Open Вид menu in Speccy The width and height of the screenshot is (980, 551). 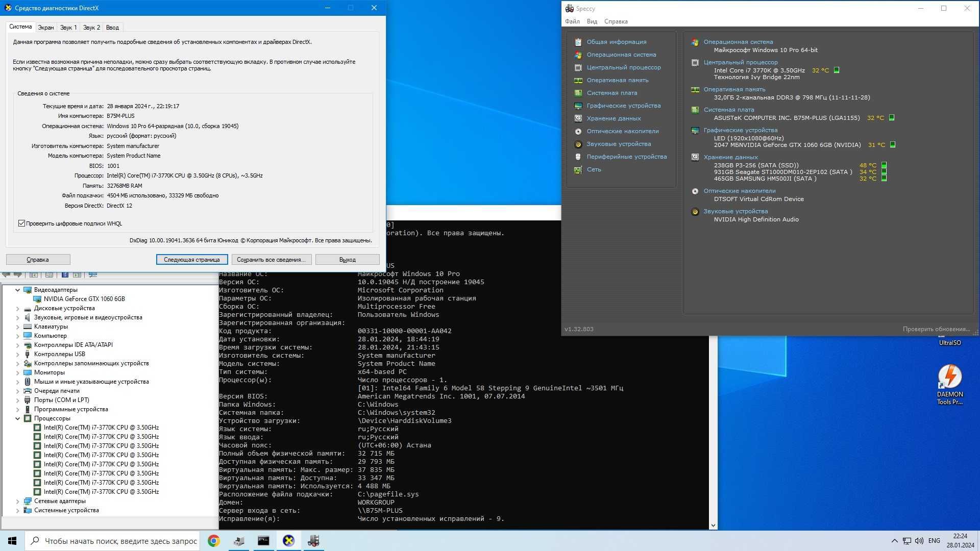(x=592, y=21)
